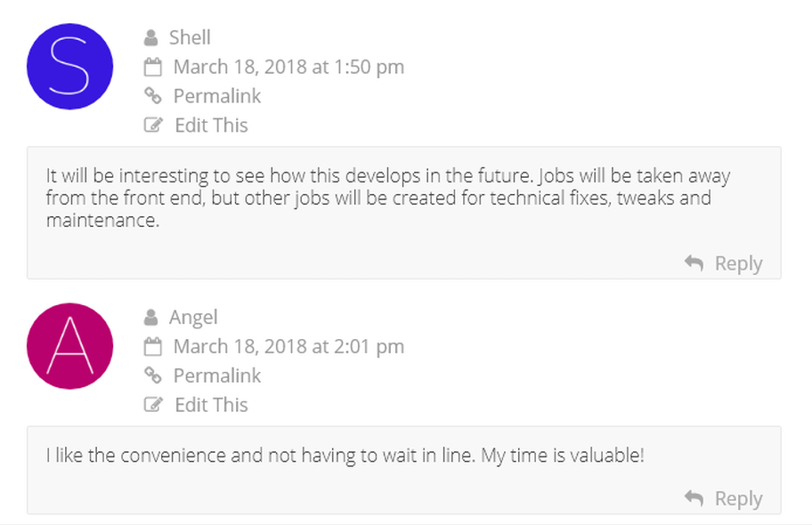The height and width of the screenshot is (525, 812).
Task: Click the edit pencil icon under Angel
Action: (x=153, y=404)
